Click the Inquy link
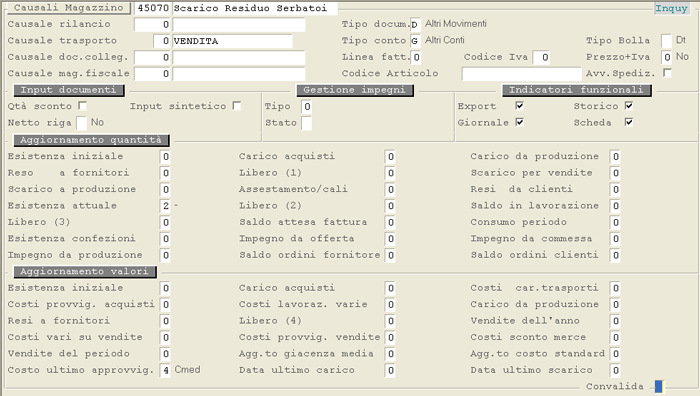The width and height of the screenshot is (700, 396). [x=671, y=8]
